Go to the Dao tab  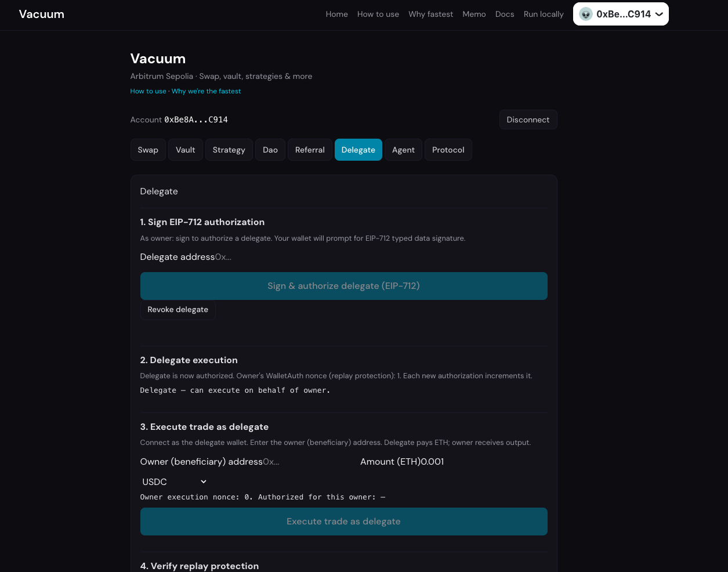(x=270, y=150)
